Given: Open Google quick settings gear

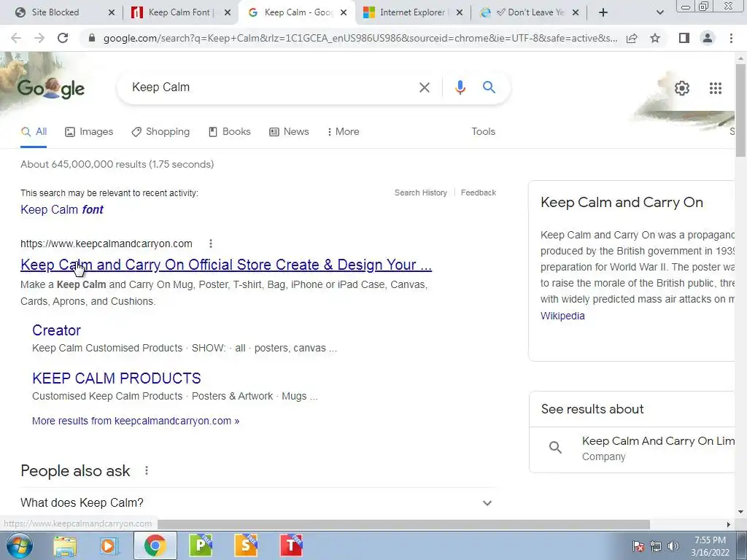Looking at the screenshot, I should click(x=682, y=88).
